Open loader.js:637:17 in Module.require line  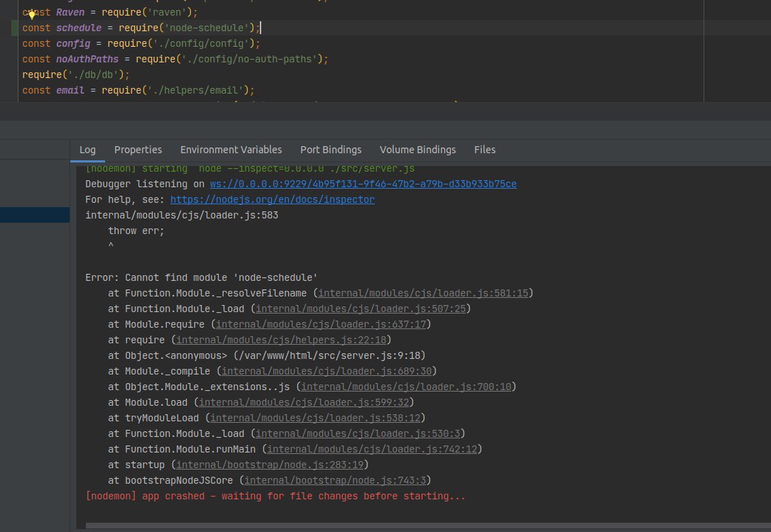pyautogui.click(x=321, y=325)
